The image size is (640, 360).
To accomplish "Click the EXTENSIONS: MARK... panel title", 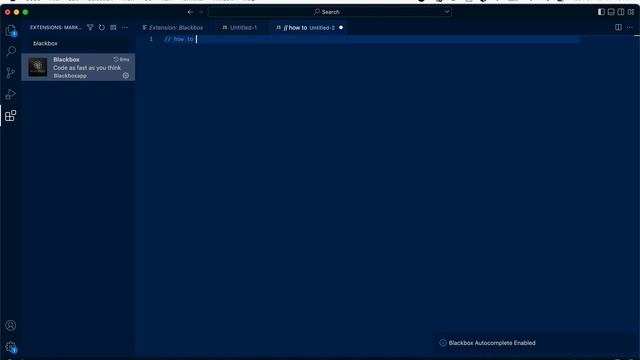I will [56, 27].
